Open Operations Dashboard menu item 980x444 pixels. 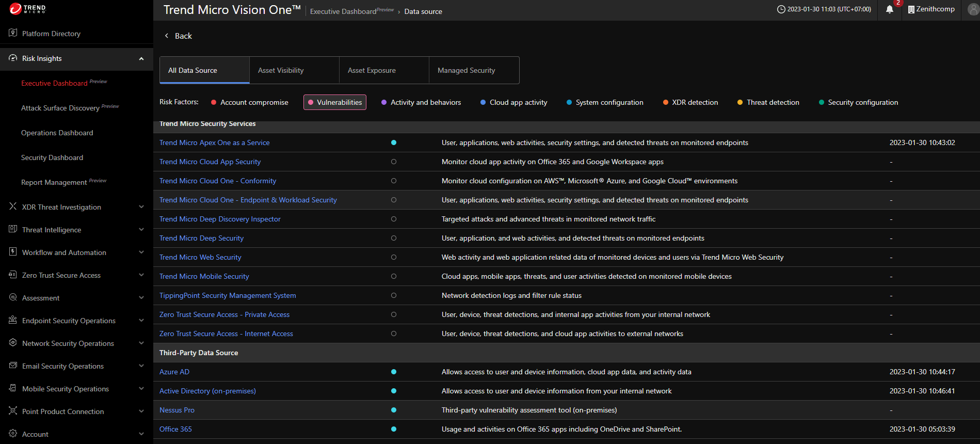[57, 133]
